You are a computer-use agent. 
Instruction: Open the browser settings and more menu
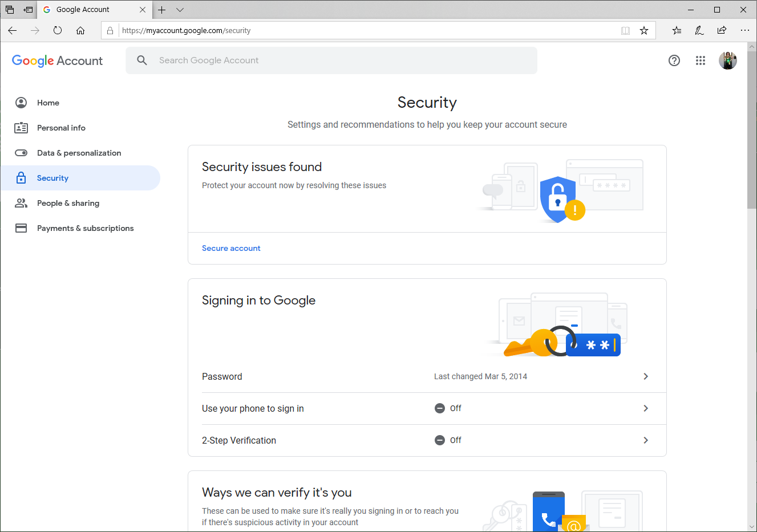coord(744,31)
